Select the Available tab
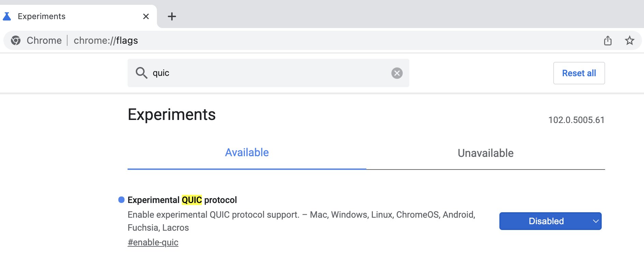The image size is (644, 257). coord(247,152)
